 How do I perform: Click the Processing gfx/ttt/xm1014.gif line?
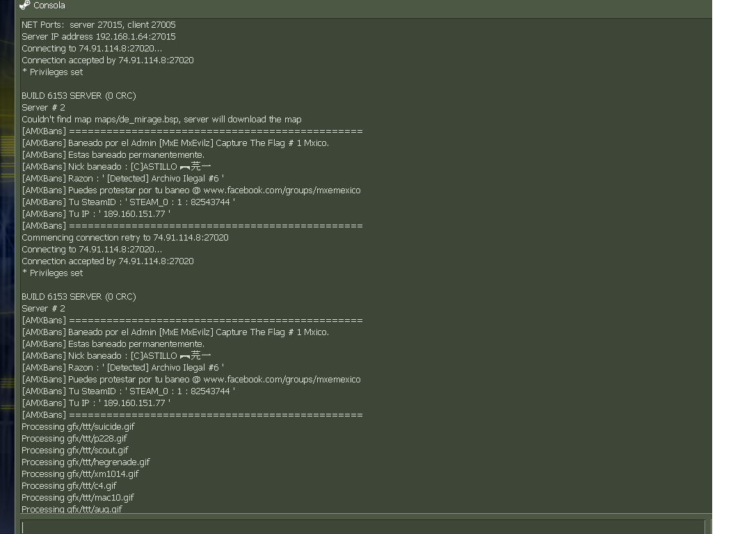[80, 474]
